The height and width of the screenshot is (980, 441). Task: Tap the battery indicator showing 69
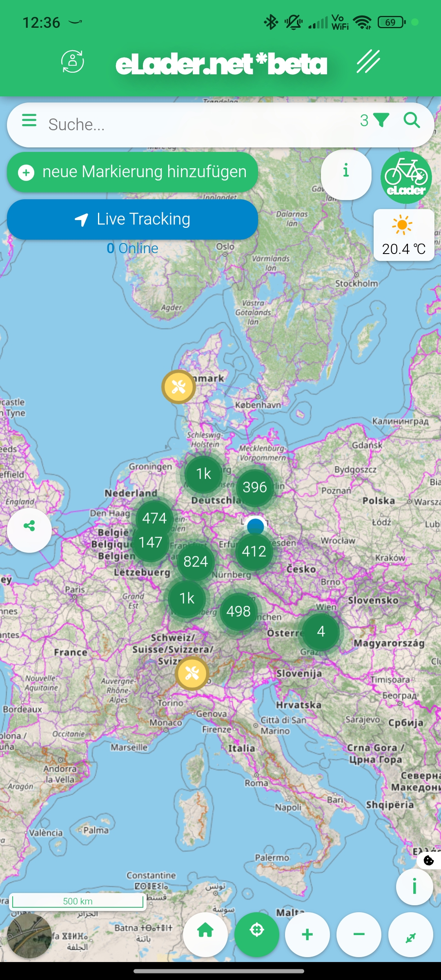click(x=392, y=22)
